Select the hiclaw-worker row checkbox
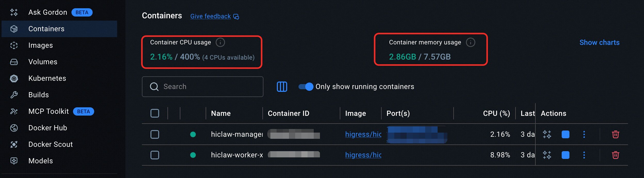 (x=155, y=155)
